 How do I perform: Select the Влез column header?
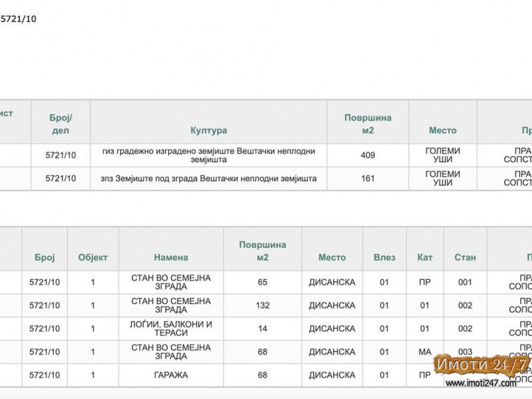click(x=384, y=257)
